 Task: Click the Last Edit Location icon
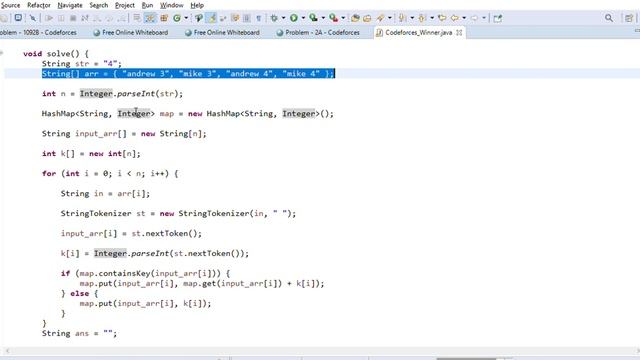pyautogui.click(x=442, y=18)
